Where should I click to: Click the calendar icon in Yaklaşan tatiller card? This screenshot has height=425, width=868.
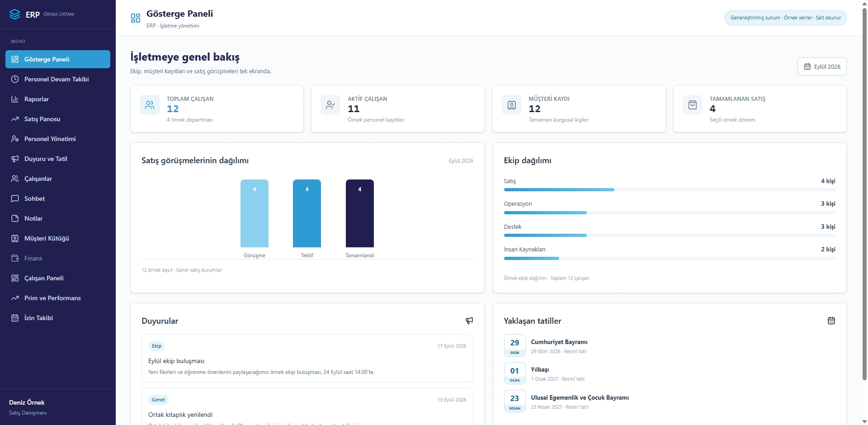[x=831, y=321]
